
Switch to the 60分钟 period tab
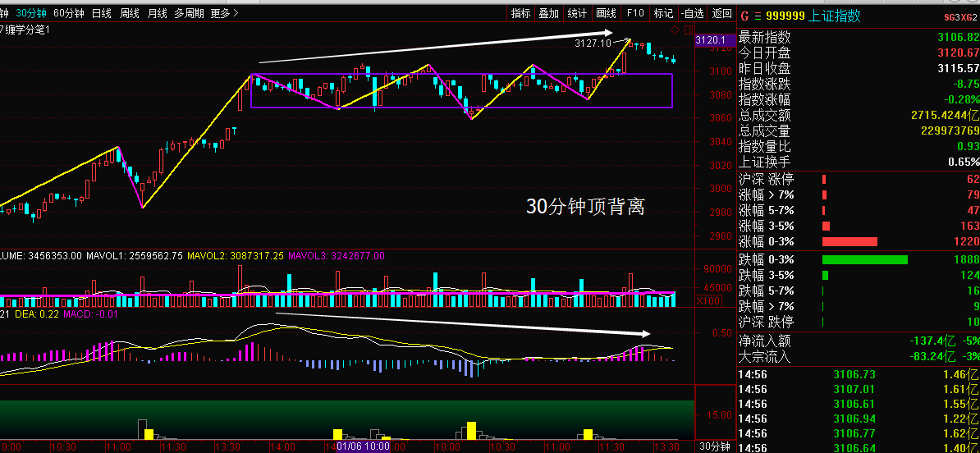pos(69,12)
